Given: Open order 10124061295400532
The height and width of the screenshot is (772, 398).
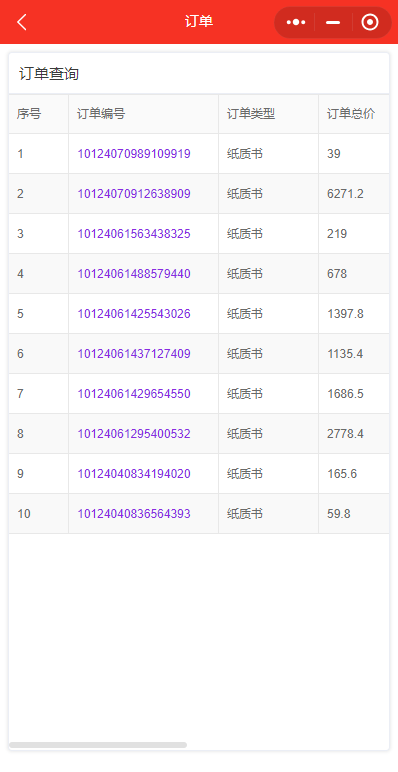Looking at the screenshot, I should [x=134, y=434].
